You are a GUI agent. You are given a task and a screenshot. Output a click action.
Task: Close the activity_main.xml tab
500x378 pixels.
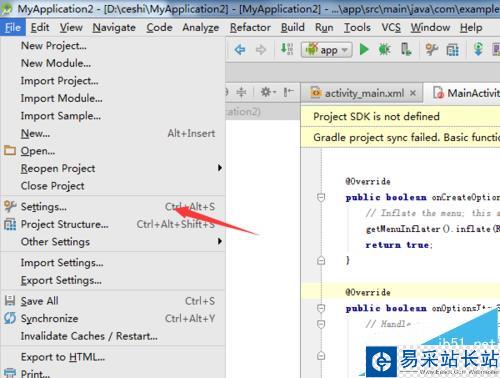click(x=413, y=93)
